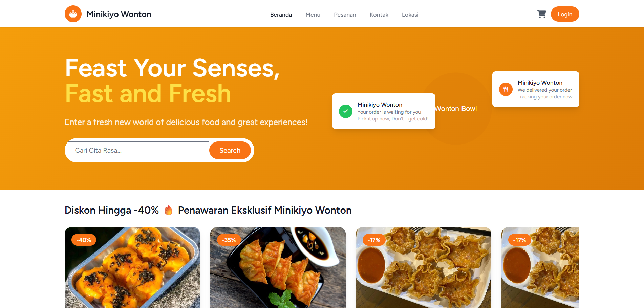Click the first -17% discount badge
Viewport: 644px width, 308px height.
click(x=374, y=240)
